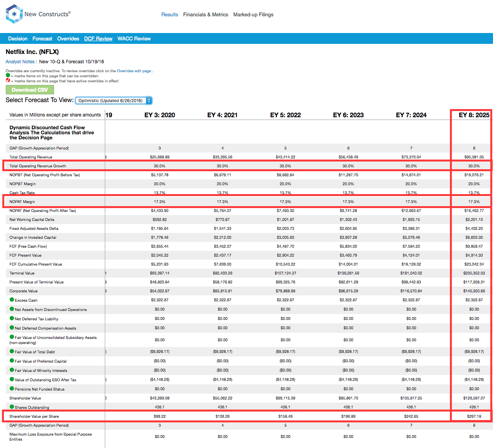Open the WACC Review page
This screenshot has height=448, width=493.
pos(134,38)
